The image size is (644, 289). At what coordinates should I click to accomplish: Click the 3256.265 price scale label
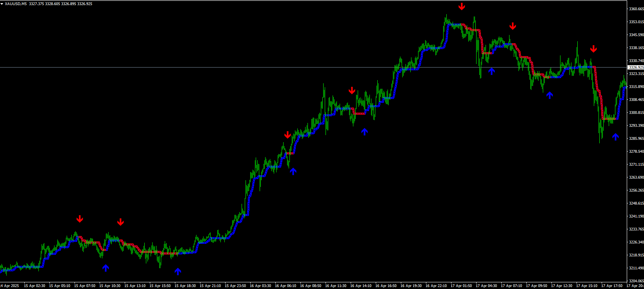click(636, 190)
